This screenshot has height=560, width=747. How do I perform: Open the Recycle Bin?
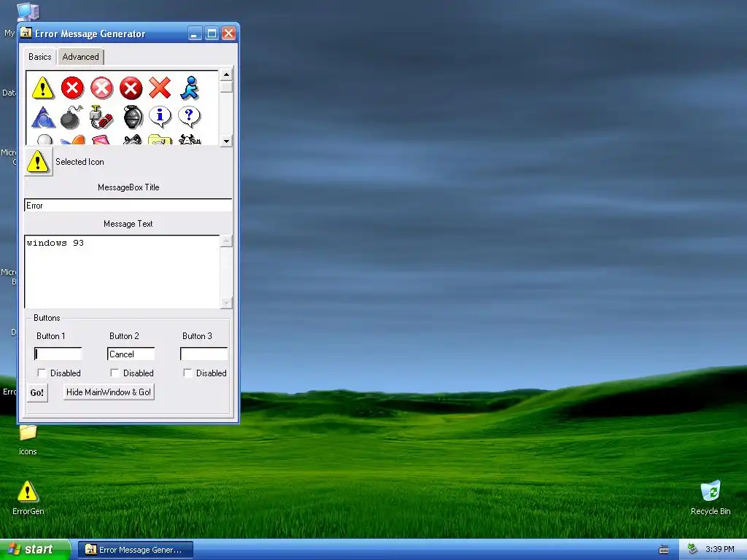click(x=711, y=498)
